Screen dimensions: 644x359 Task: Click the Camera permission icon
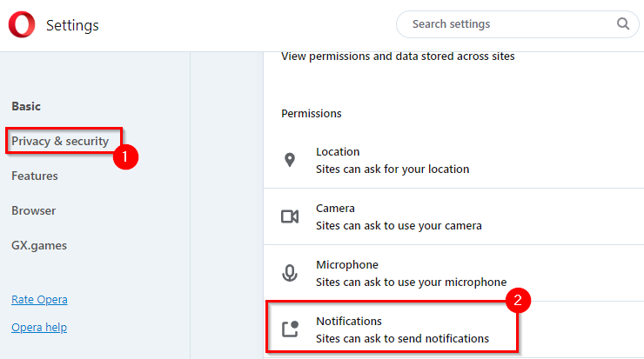pyautogui.click(x=290, y=216)
